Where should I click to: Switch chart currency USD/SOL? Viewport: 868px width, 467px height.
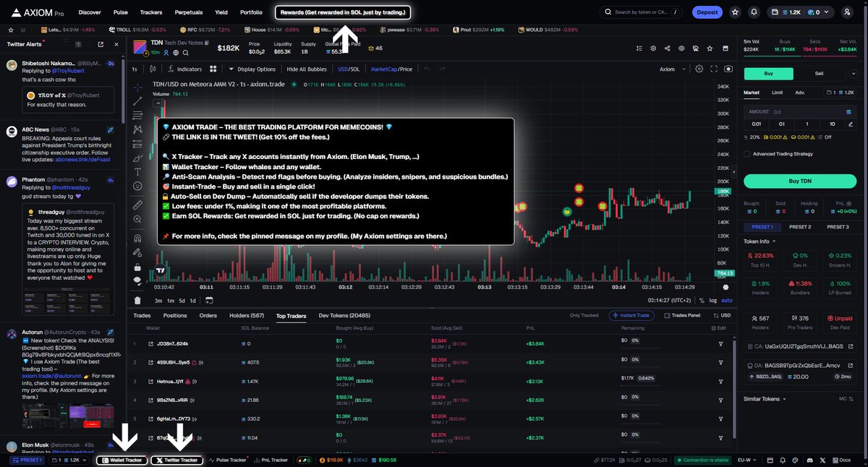point(348,69)
